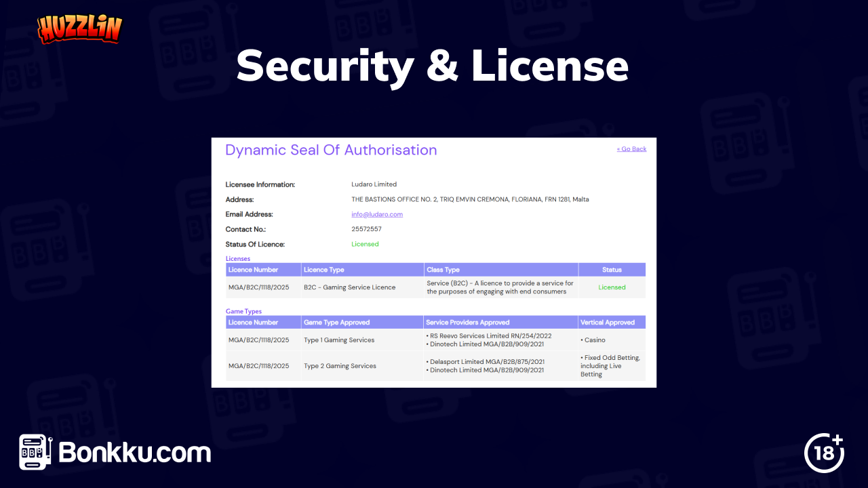The image size is (868, 488).
Task: Click the Contact No. label
Action: pos(245,229)
